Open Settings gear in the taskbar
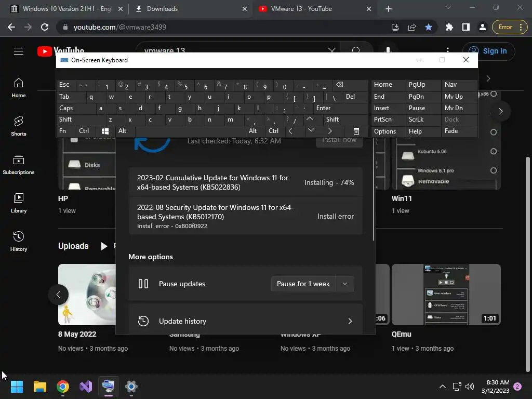The height and width of the screenshot is (399, 532). 131,387
